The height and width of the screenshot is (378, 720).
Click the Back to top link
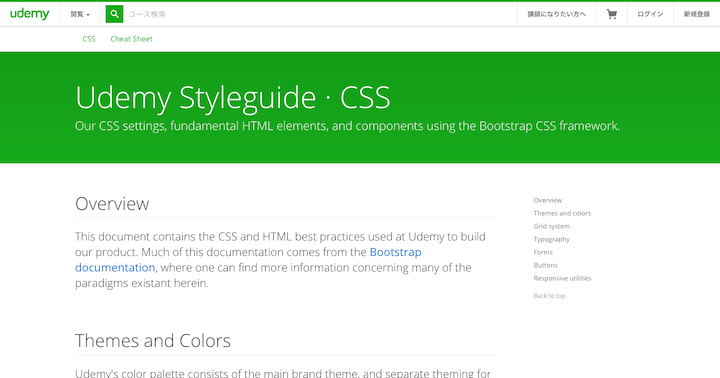point(549,296)
